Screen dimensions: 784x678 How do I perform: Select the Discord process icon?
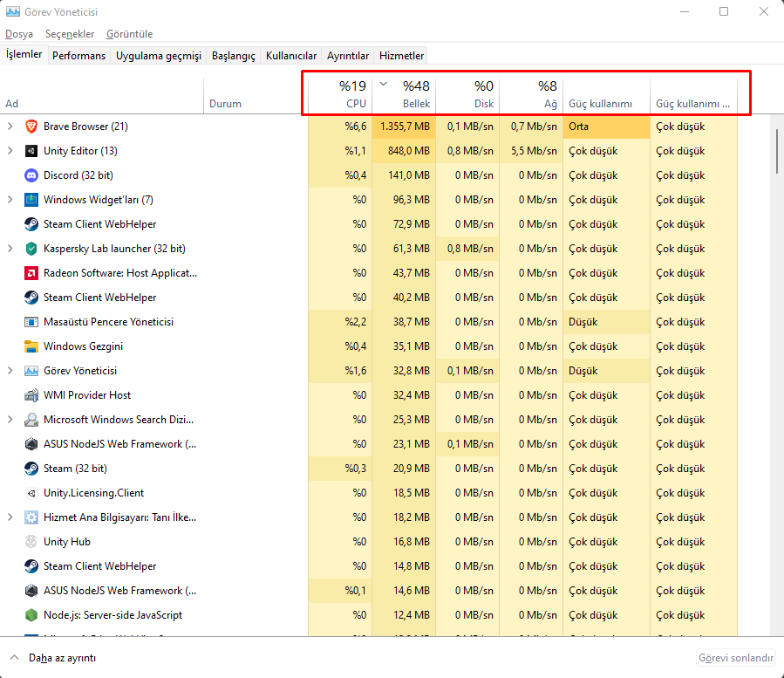tap(31, 175)
